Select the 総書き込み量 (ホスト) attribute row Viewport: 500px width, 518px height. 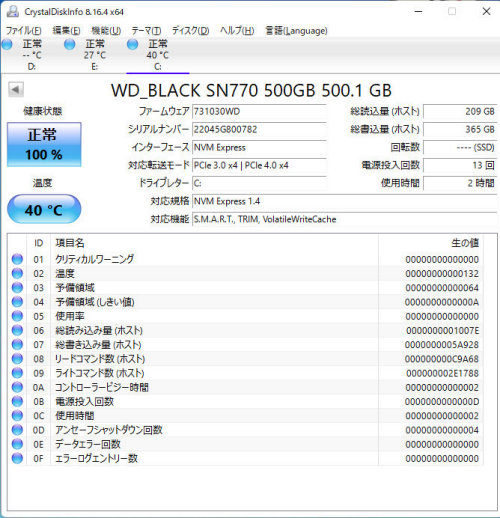(245, 345)
